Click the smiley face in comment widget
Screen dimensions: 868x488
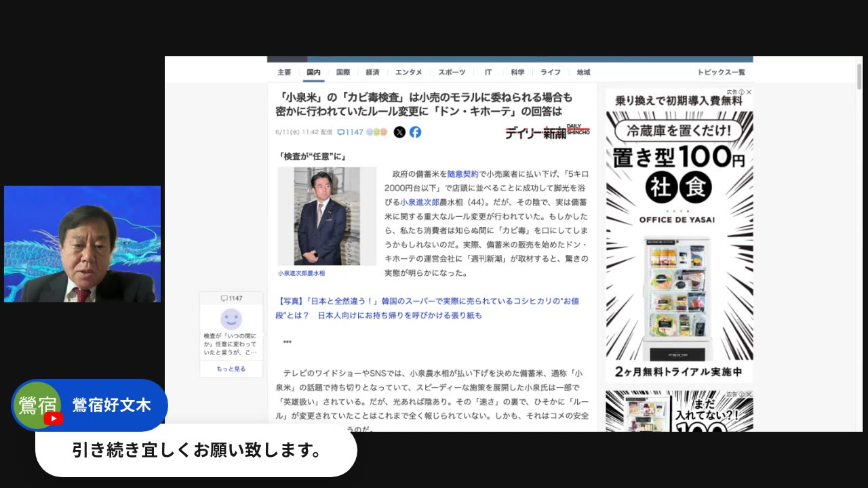tap(231, 319)
